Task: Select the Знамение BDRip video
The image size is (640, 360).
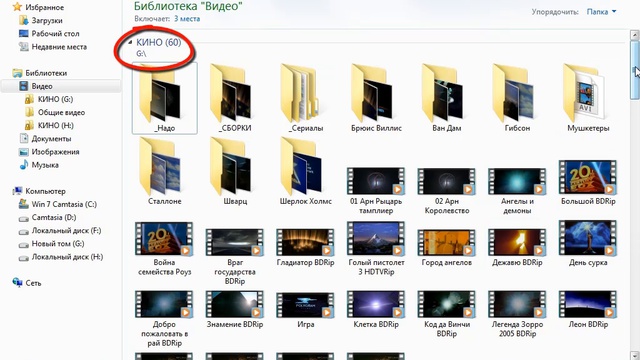Action: (235, 309)
